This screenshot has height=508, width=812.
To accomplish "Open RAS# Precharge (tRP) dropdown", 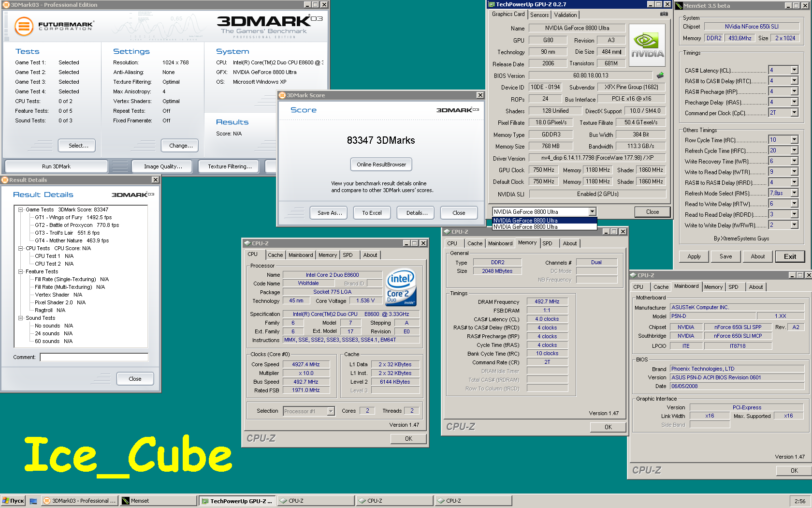I will (x=794, y=91).
